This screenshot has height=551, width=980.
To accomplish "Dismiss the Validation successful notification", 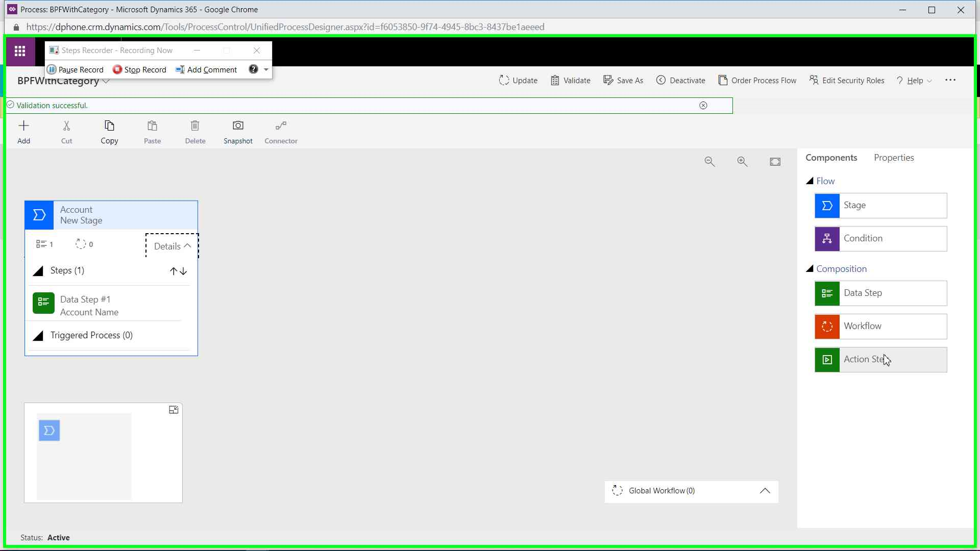I will tap(703, 106).
